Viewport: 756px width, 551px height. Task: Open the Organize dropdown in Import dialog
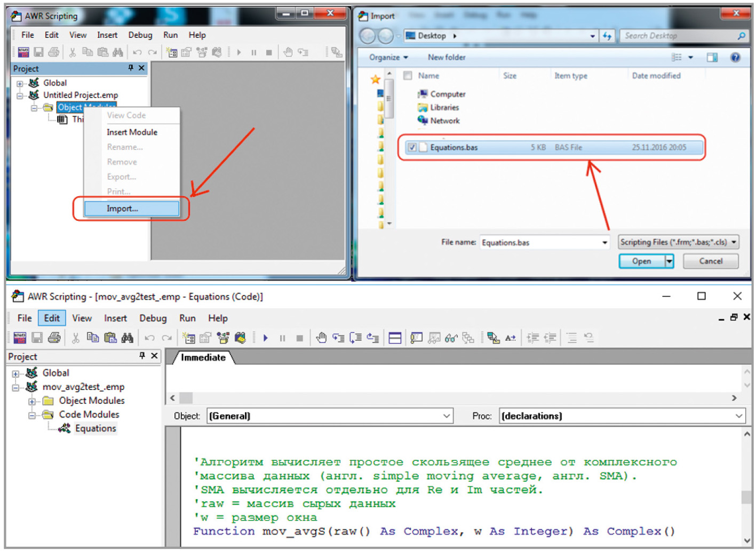click(x=388, y=57)
